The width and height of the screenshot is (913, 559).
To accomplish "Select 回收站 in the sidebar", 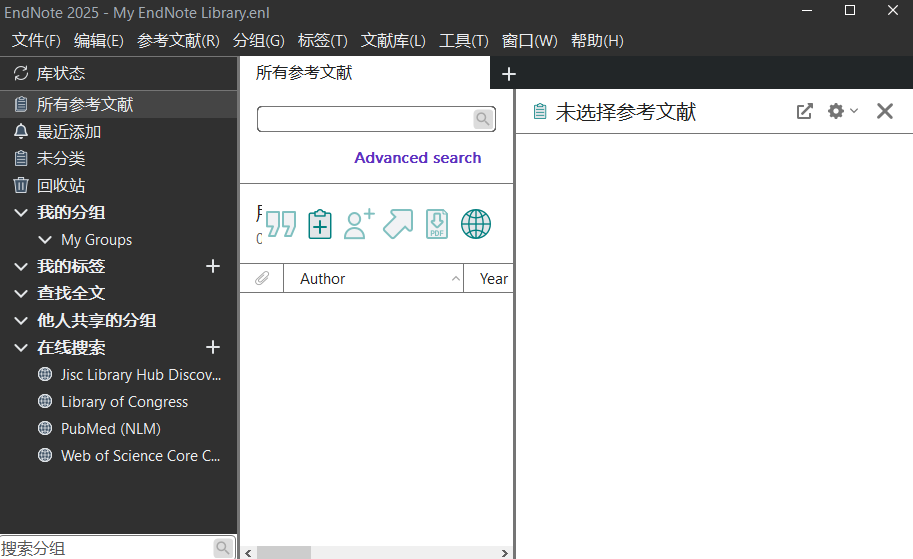I will [61, 185].
